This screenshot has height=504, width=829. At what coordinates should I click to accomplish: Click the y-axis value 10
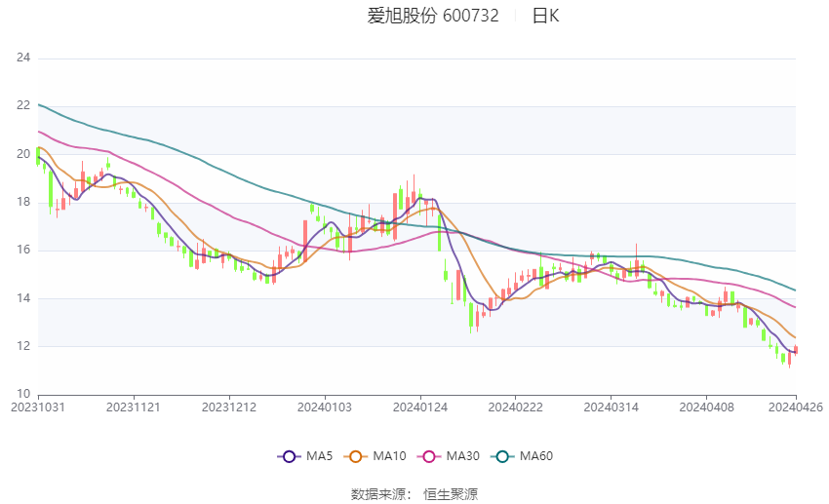point(23,394)
